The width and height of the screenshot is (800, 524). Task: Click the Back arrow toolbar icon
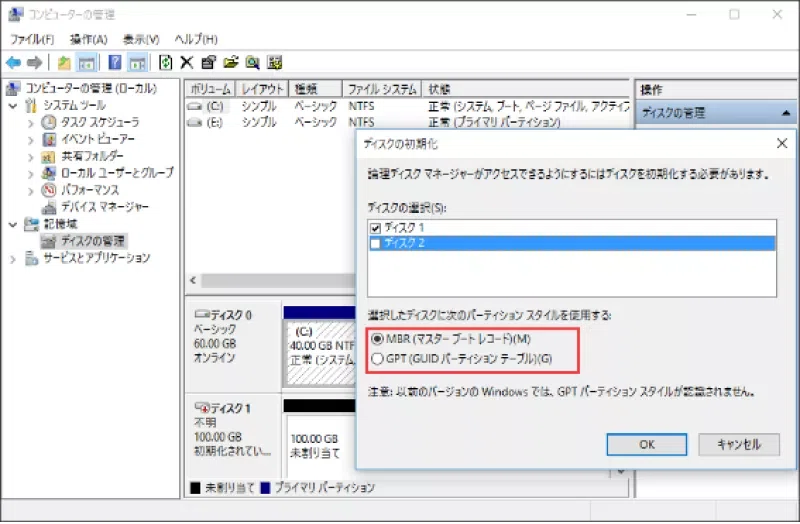[13, 63]
